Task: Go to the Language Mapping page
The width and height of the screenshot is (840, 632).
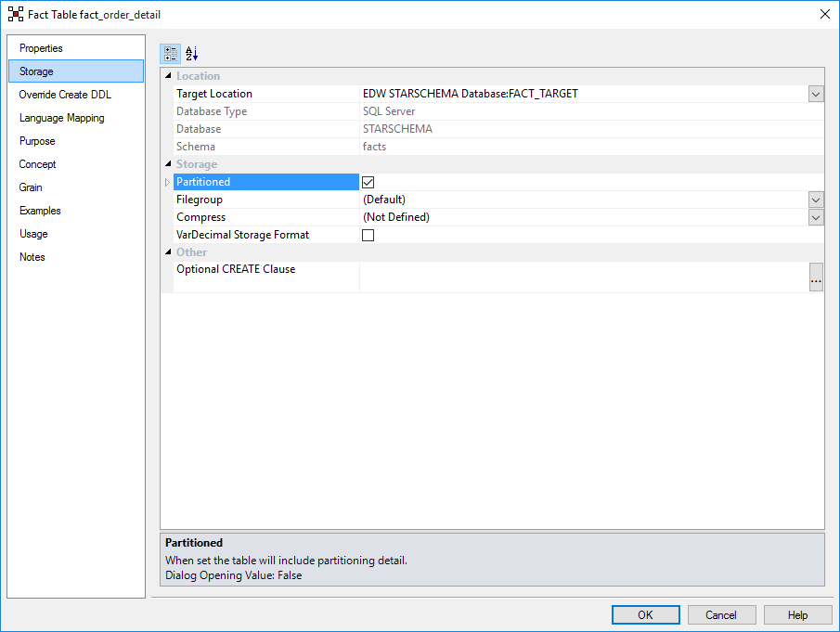Action: click(76, 118)
